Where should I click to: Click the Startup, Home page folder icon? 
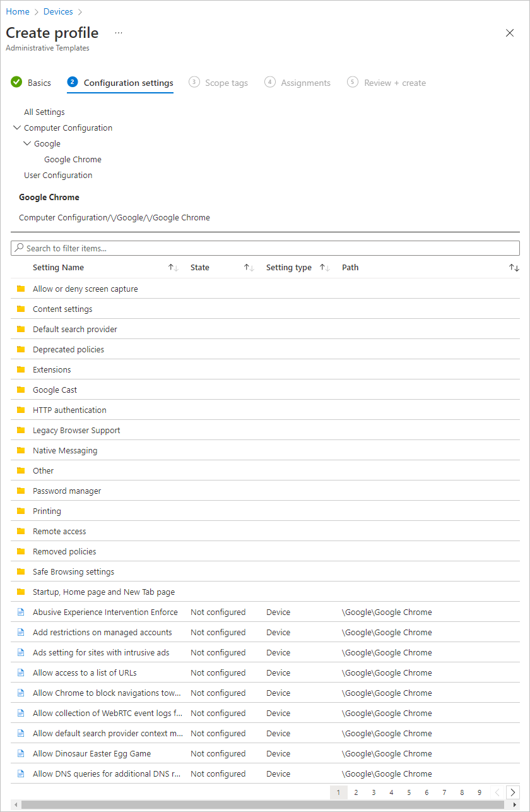click(x=21, y=592)
